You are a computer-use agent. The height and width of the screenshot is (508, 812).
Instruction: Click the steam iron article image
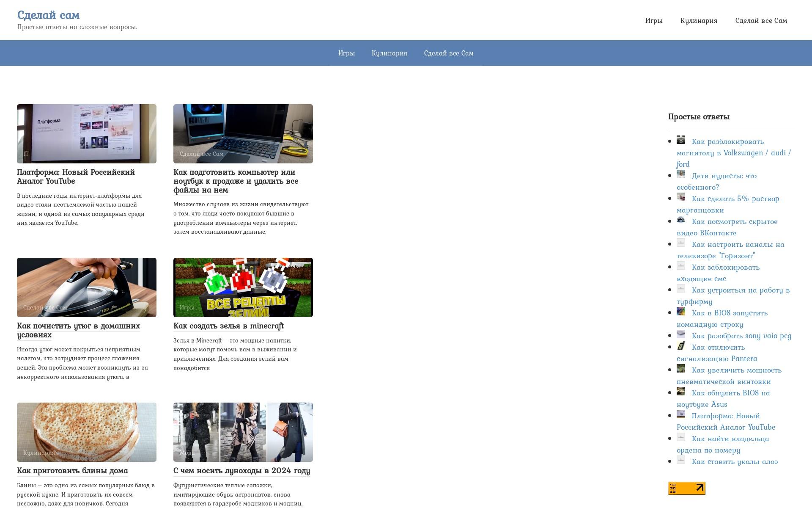pos(87,287)
